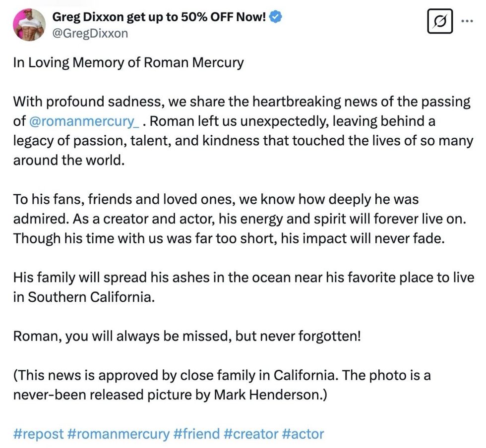The width and height of the screenshot is (486, 448).
Task: Click the 'Roman, you will always be missed' line
Action: click(x=186, y=336)
